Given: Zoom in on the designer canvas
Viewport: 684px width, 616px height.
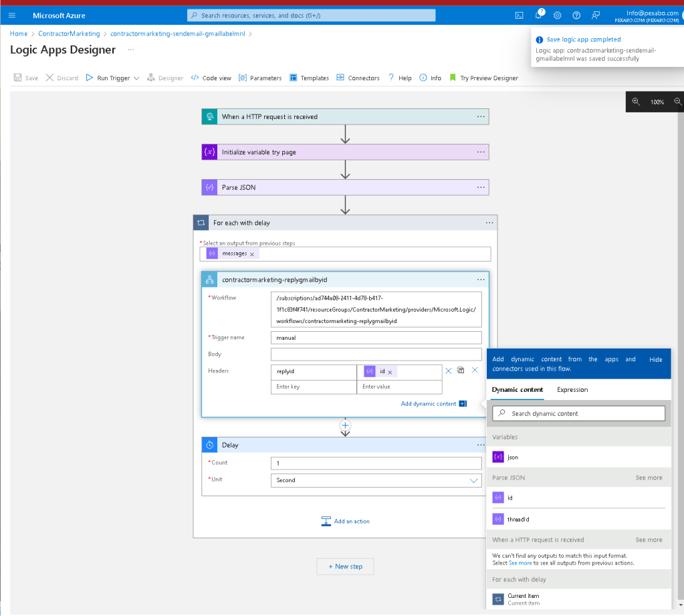Looking at the screenshot, I should 636,102.
